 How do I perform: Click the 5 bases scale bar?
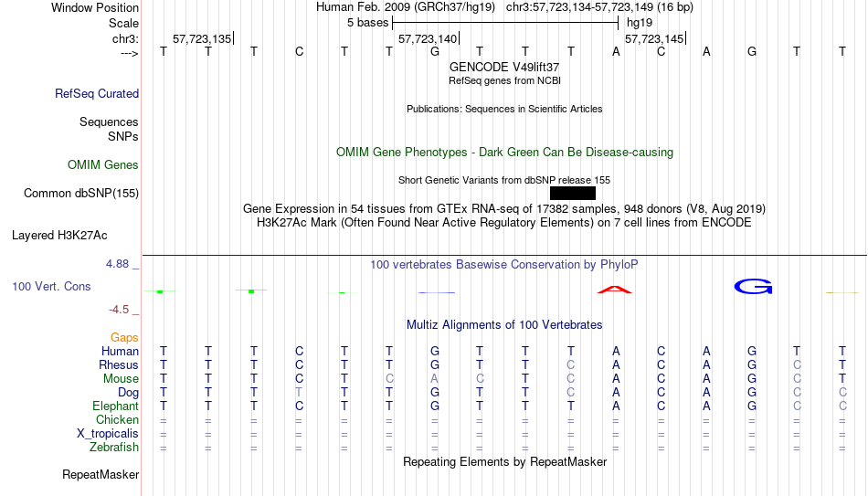505,23
